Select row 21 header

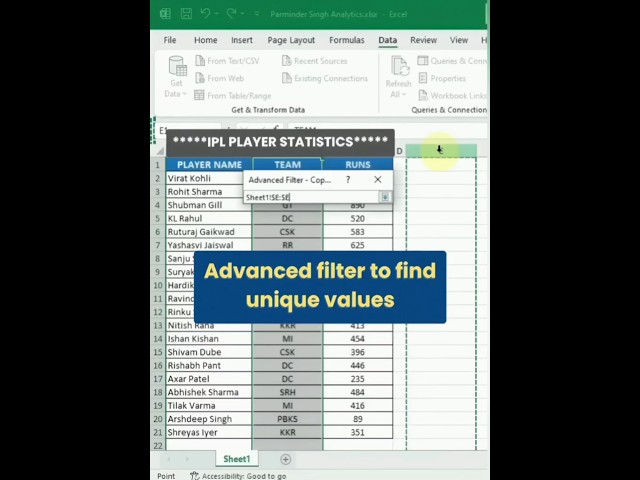(158, 433)
